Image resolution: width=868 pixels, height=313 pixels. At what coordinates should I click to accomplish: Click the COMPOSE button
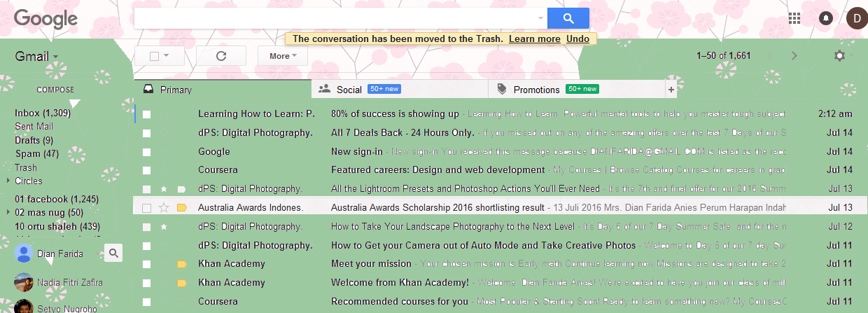(x=55, y=90)
